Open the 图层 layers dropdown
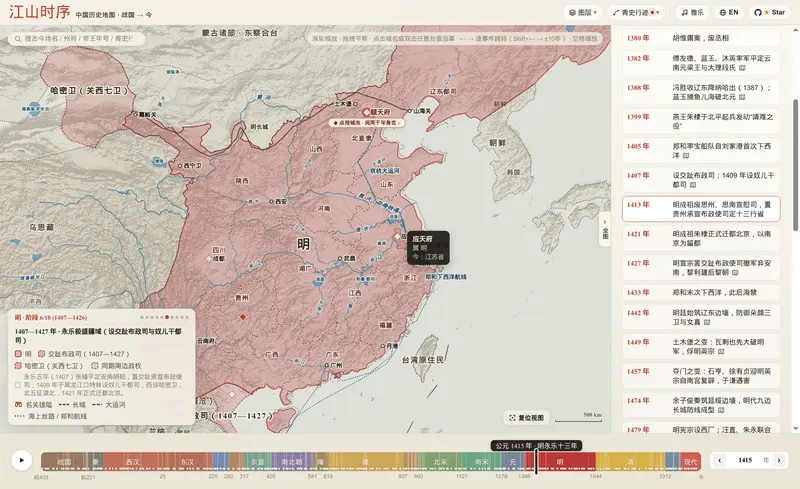 pyautogui.click(x=582, y=12)
